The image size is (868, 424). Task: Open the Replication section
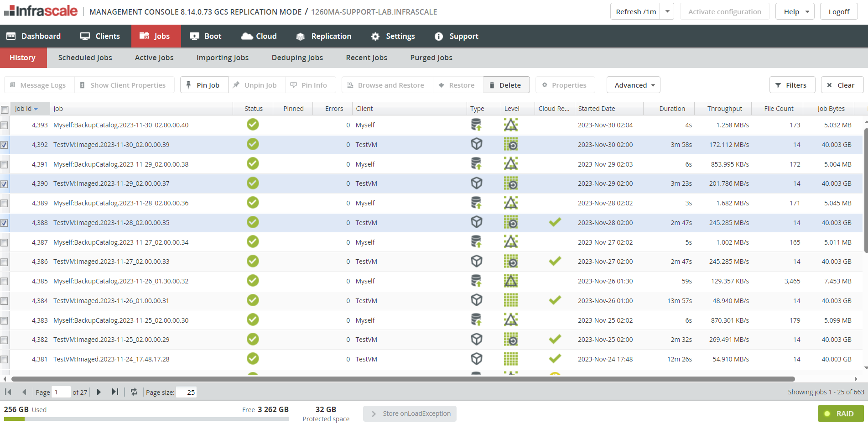[323, 36]
